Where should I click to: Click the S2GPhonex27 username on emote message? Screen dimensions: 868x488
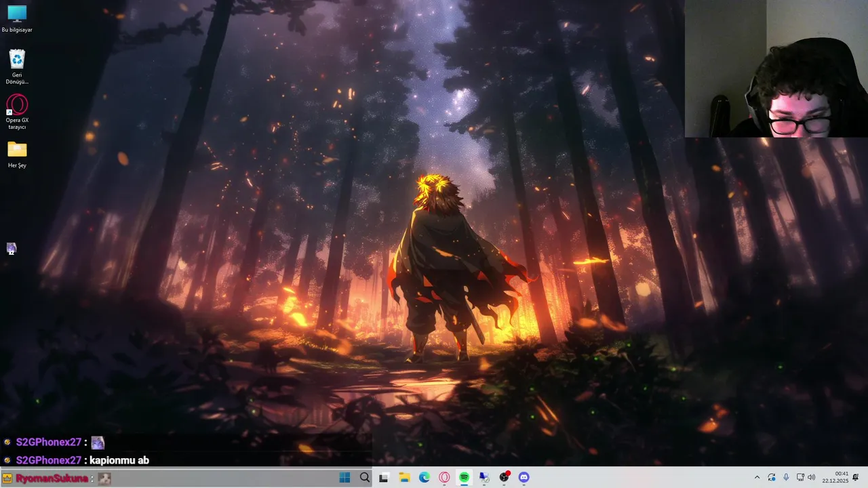(x=49, y=442)
